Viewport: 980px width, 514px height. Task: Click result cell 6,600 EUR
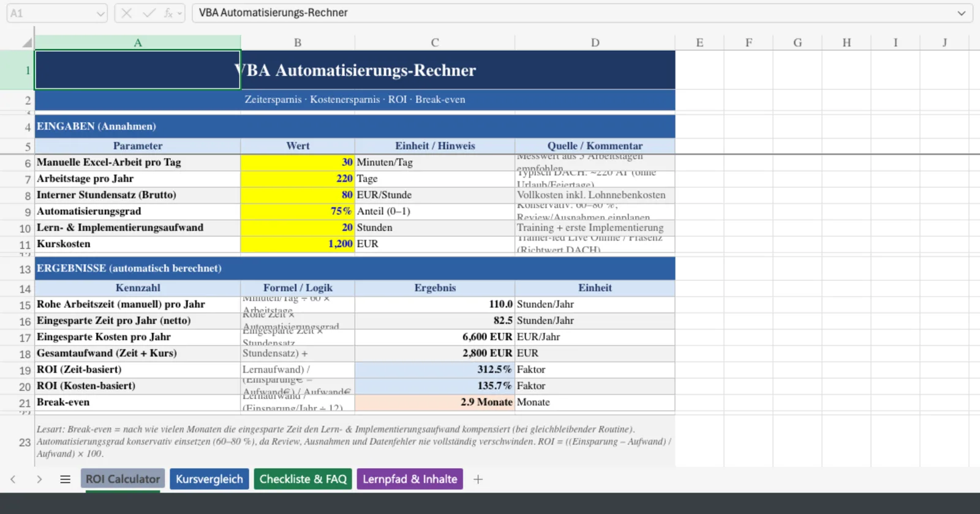coord(435,337)
